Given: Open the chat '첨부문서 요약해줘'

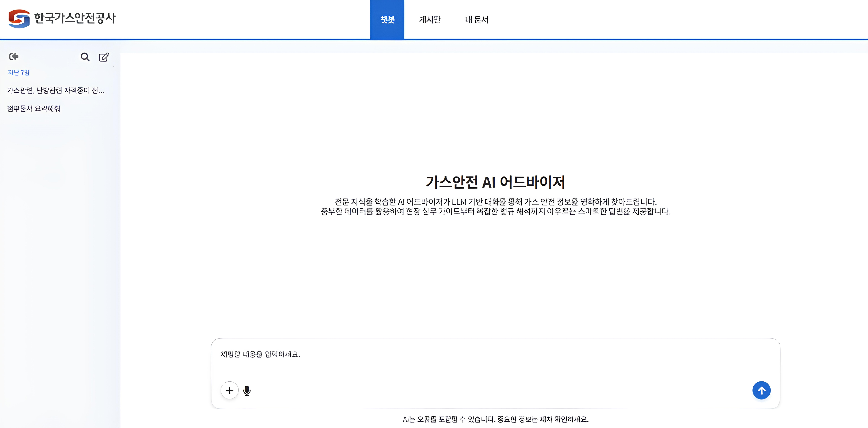Looking at the screenshot, I should (x=34, y=108).
